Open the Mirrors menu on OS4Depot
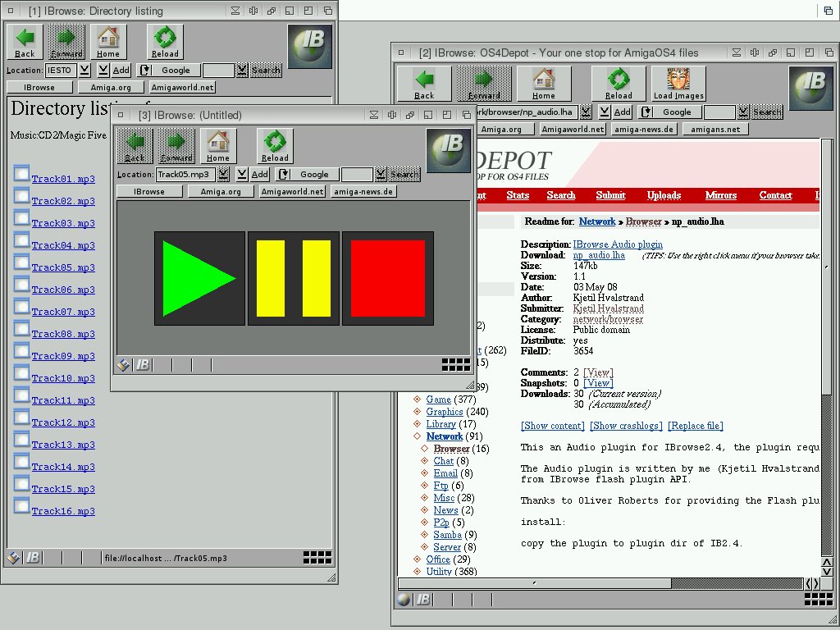This screenshot has width=840, height=630. pyautogui.click(x=720, y=195)
